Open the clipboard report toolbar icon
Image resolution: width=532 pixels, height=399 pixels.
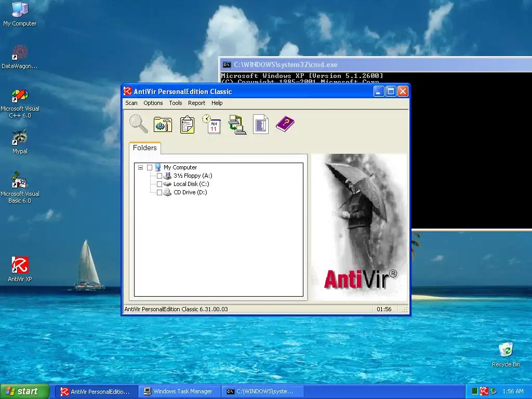pos(187,124)
